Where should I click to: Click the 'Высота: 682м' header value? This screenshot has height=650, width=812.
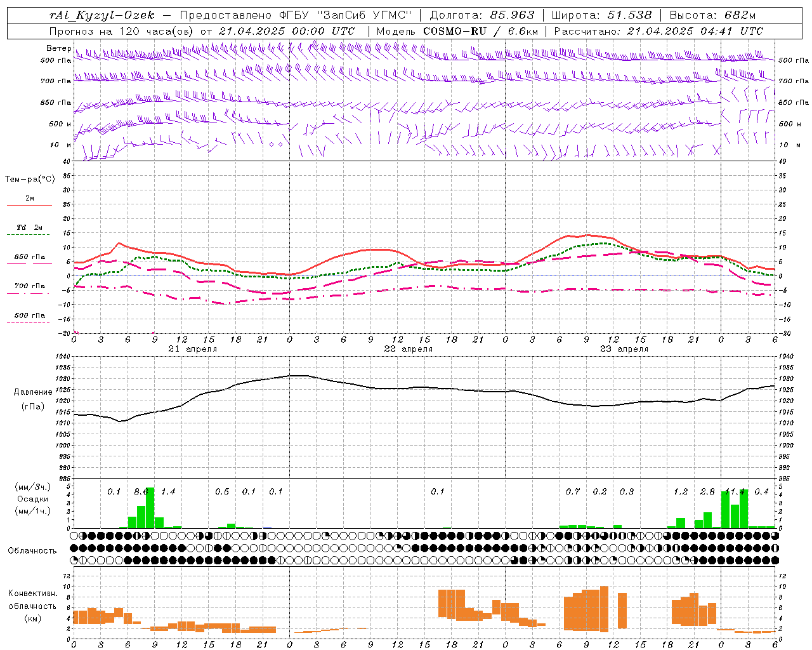pos(713,15)
